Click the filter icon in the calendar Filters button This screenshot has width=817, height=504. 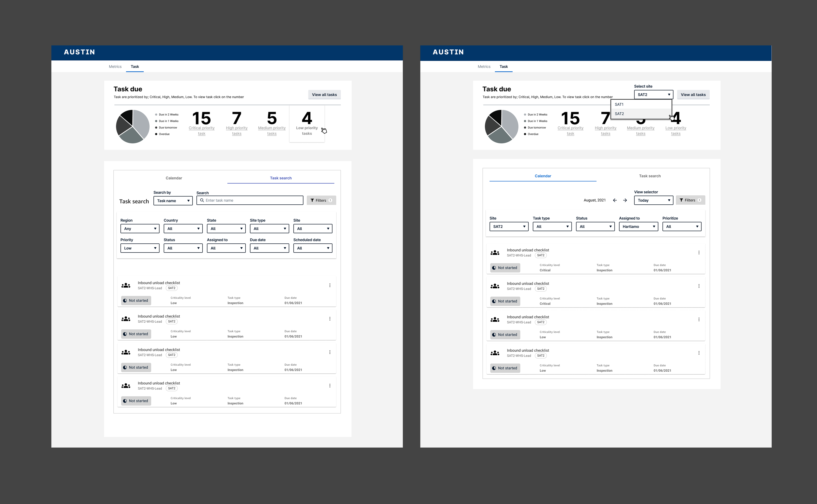681,200
